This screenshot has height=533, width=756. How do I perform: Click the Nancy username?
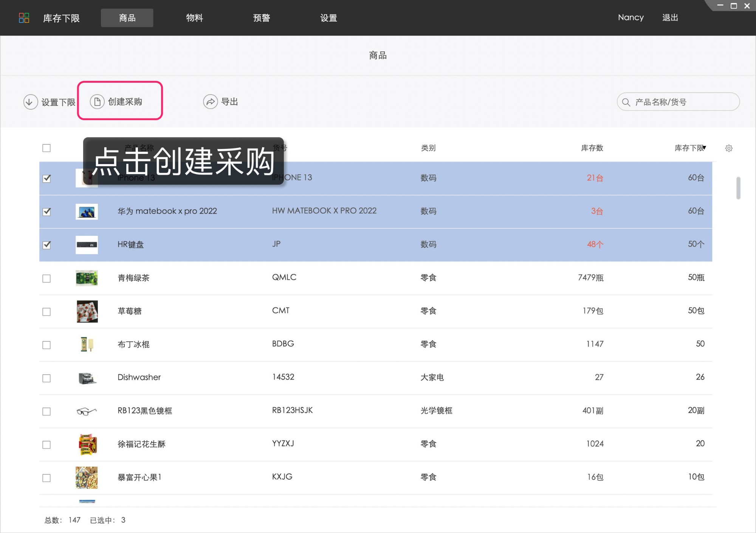pyautogui.click(x=631, y=17)
